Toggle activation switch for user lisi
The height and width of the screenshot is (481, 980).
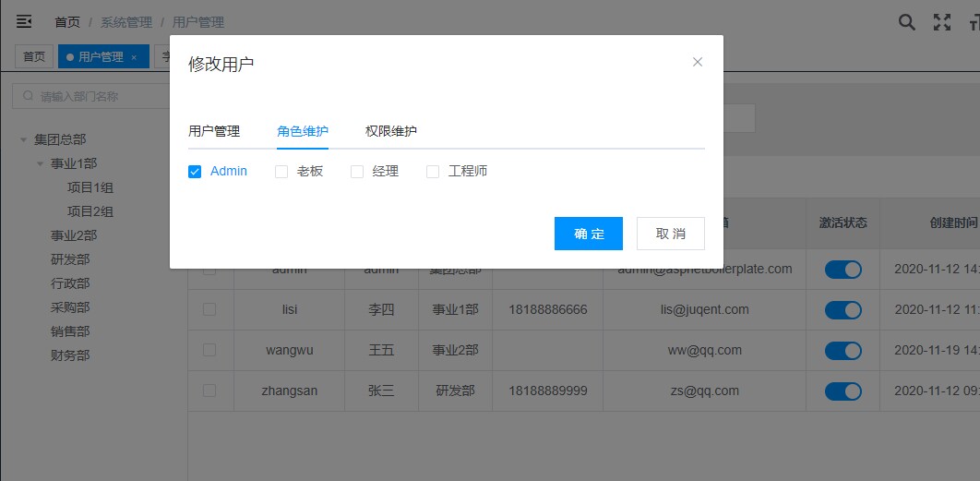[843, 309]
